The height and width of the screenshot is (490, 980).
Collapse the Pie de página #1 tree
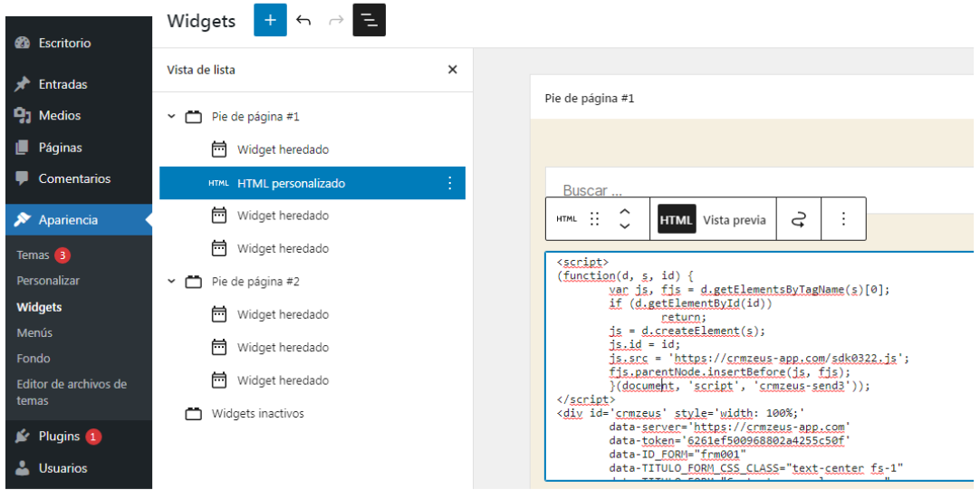pos(171,117)
